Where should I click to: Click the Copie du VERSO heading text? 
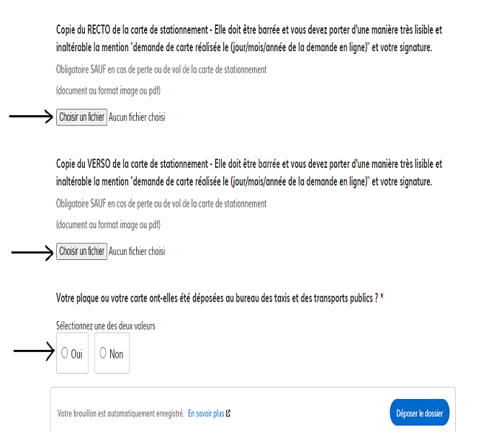point(249,173)
